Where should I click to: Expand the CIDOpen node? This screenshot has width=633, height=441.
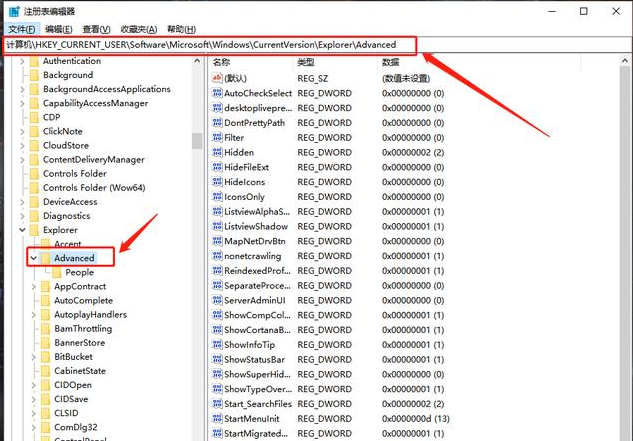tap(34, 385)
